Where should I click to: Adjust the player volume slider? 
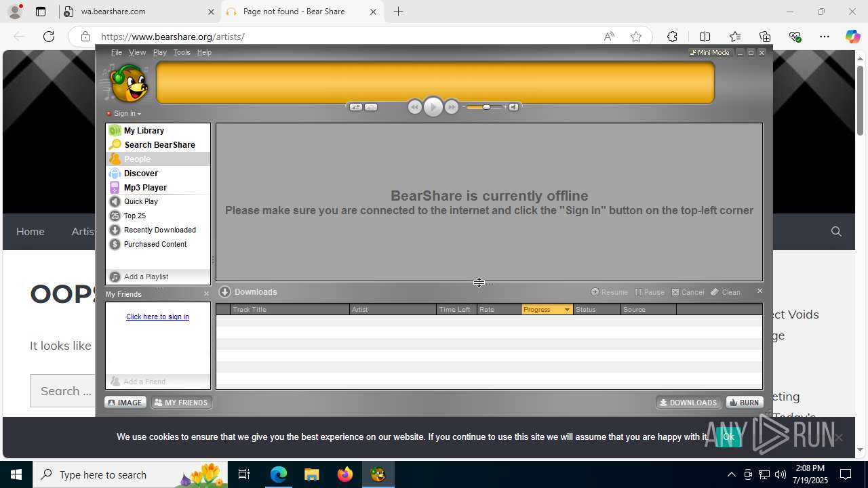485,107
